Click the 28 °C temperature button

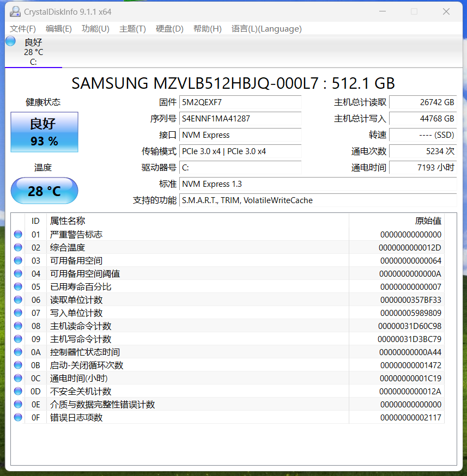click(x=44, y=191)
